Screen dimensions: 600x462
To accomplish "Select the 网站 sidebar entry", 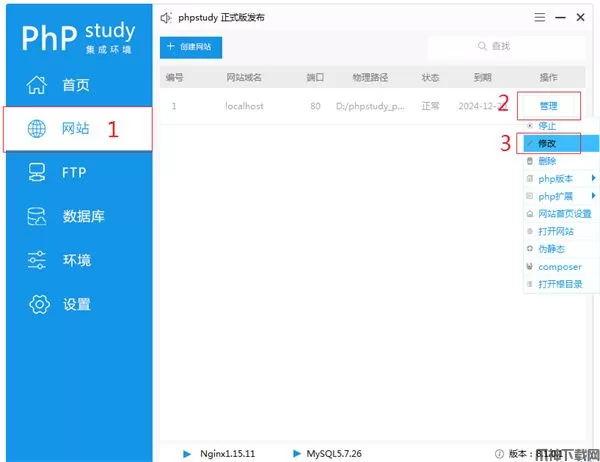I will click(79, 129).
